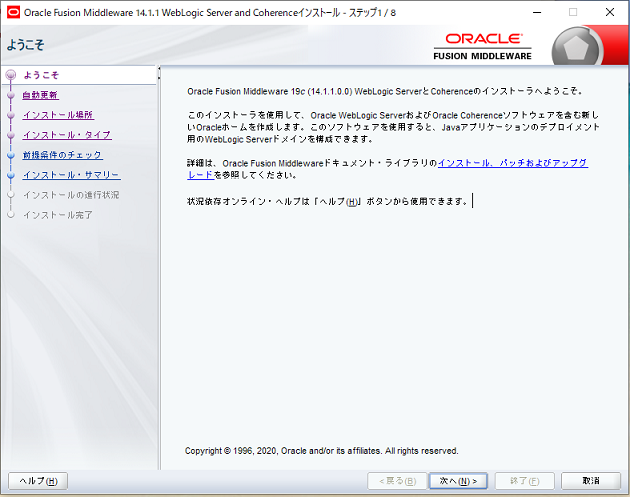Click the インストール・タイプ step bullet marker
The height and width of the screenshot is (497, 630).
tap(11, 135)
